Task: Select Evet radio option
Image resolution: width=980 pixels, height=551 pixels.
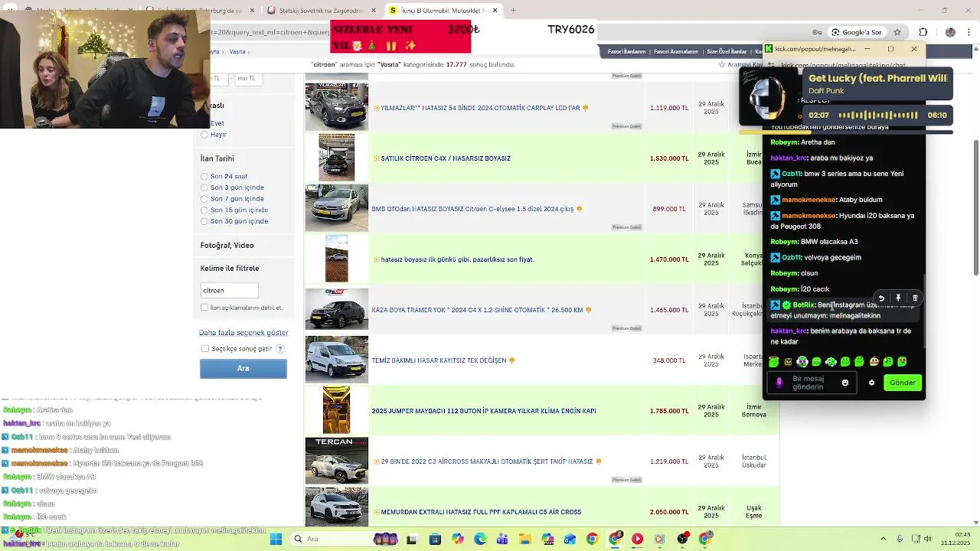Action: 217,123
